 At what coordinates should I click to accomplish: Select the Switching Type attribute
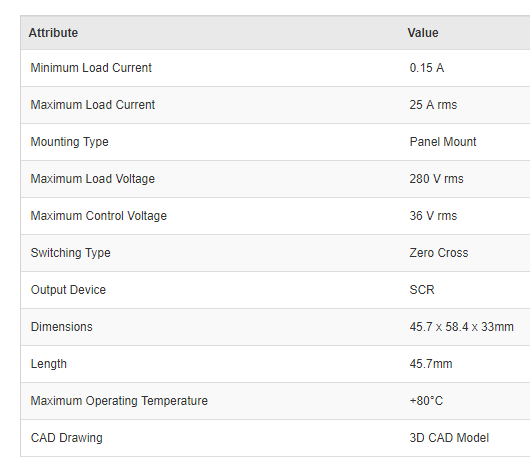71,253
